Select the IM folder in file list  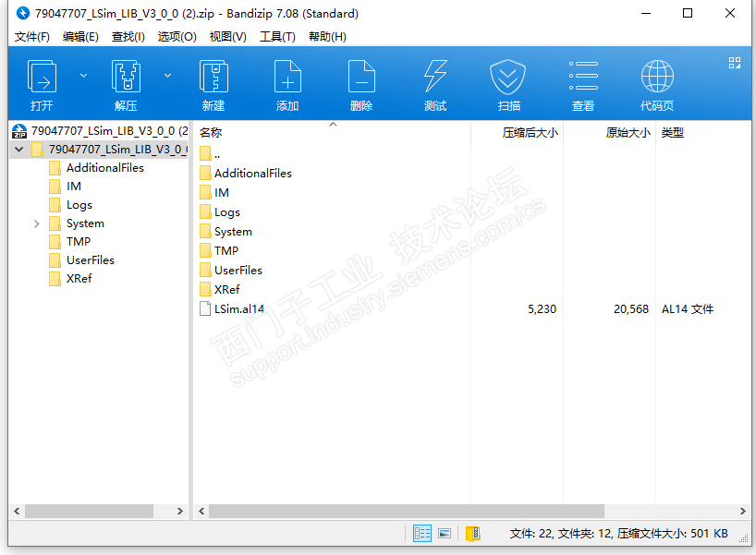coord(222,193)
